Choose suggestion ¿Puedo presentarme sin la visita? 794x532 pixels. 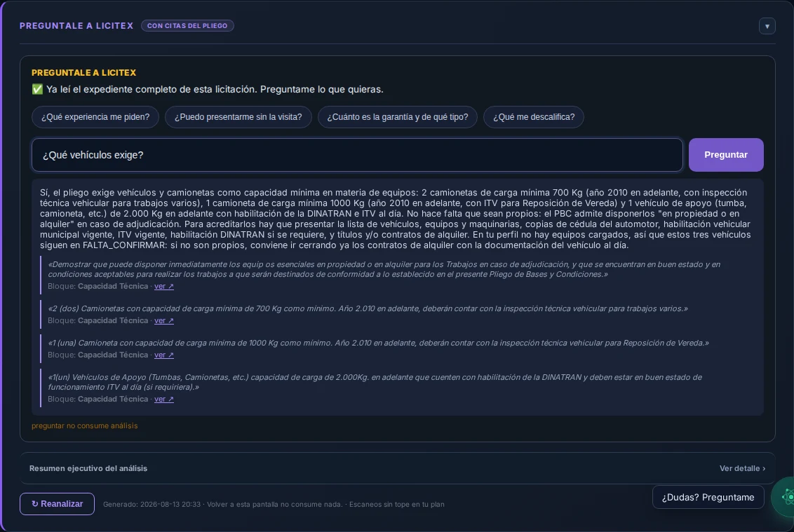(238, 117)
